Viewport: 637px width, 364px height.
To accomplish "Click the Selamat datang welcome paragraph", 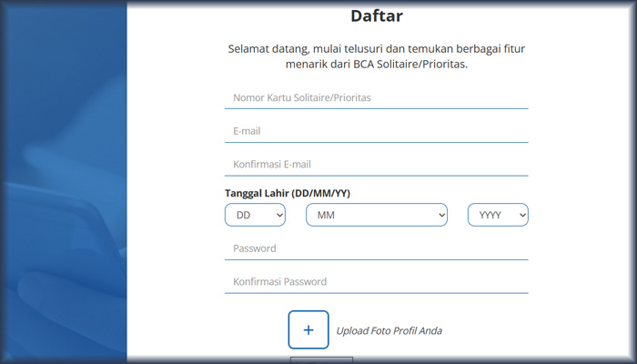I will (x=377, y=56).
